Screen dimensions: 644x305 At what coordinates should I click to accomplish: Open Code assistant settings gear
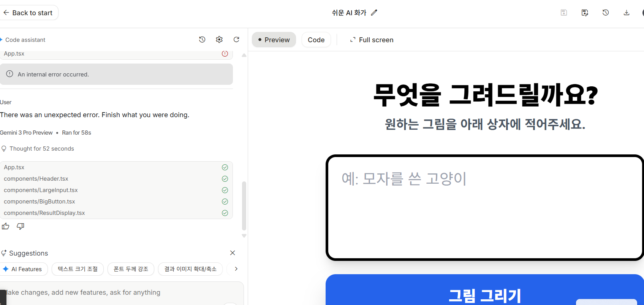[219, 40]
